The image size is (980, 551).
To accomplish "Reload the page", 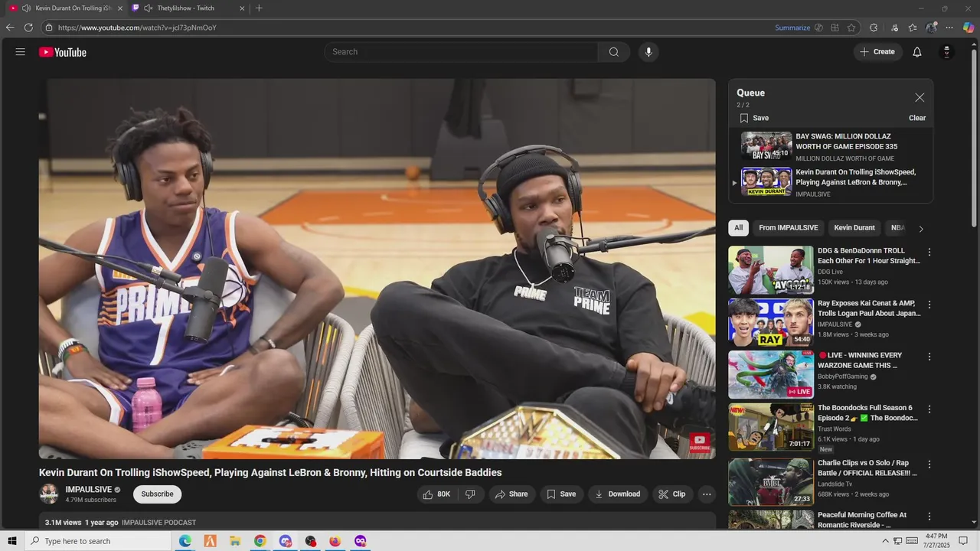I will tap(28, 28).
